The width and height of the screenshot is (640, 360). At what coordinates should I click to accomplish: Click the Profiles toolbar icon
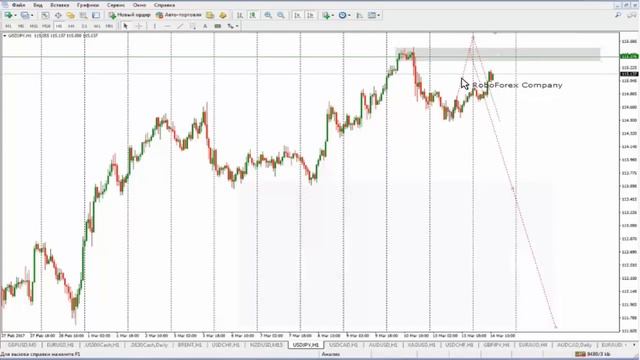[x=25, y=15]
